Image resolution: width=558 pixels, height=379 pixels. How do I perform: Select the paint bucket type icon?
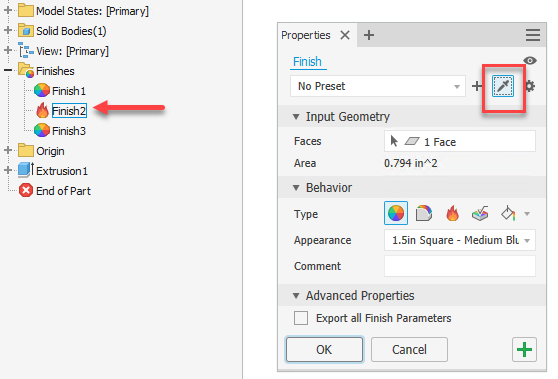click(x=508, y=214)
